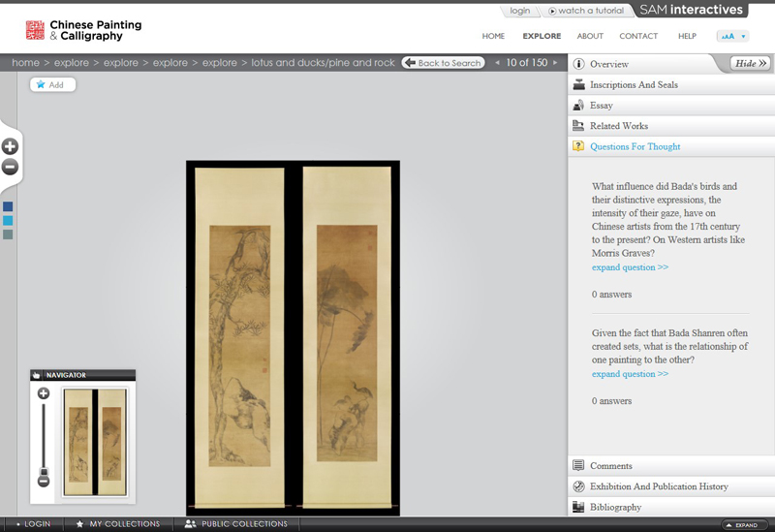
Task: Go to HOME in top navigation
Action: [493, 36]
